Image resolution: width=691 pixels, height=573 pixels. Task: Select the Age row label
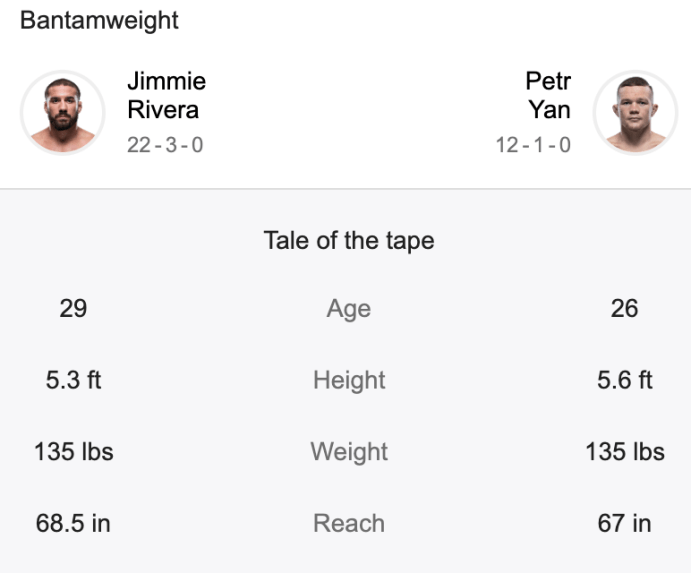click(x=348, y=309)
